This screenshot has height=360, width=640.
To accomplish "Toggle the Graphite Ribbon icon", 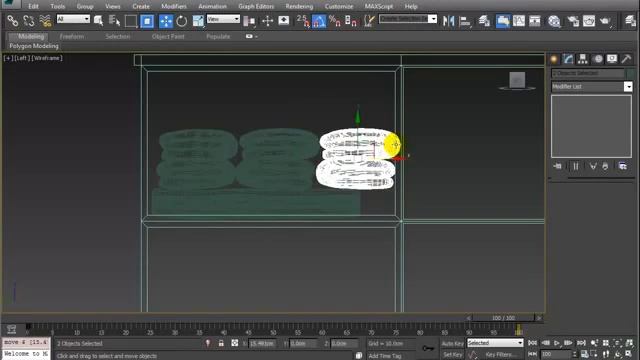I will click(503, 21).
